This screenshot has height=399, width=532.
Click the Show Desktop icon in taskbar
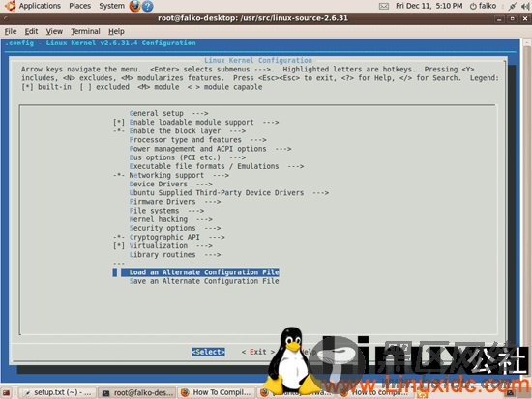[7, 393]
